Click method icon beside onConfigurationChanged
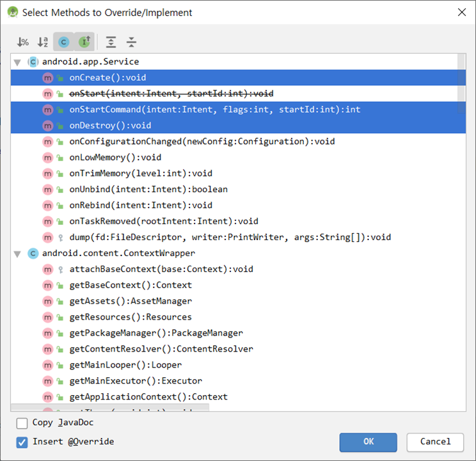Viewport: 476px width, 461px height. click(47, 142)
